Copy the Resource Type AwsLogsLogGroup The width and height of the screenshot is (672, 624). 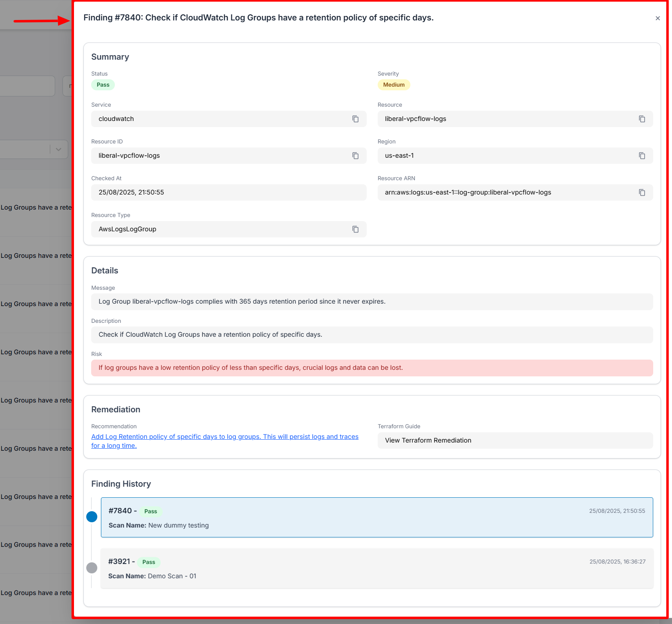[355, 229]
